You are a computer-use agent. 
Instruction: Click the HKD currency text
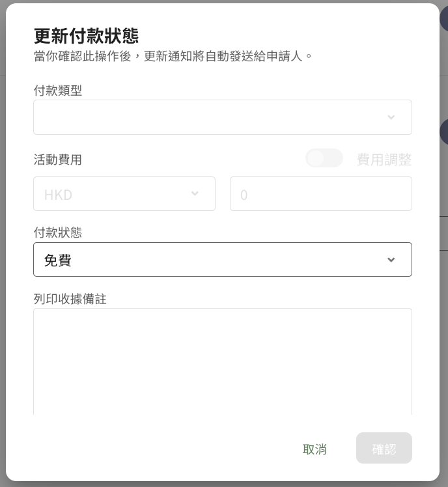[x=59, y=195]
